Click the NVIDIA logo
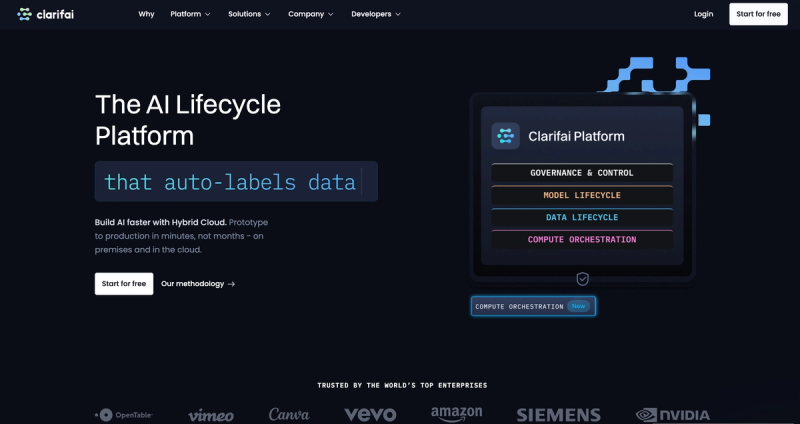The width and height of the screenshot is (800, 424). point(673,415)
